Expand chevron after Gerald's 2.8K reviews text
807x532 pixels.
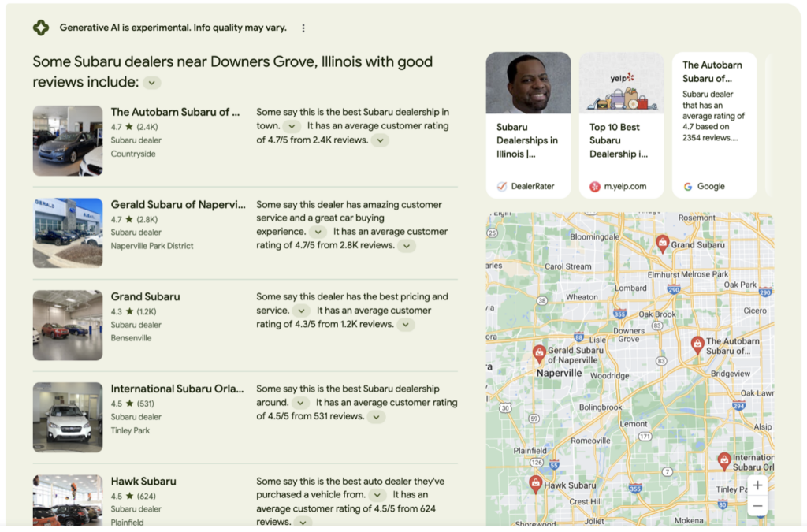406,246
